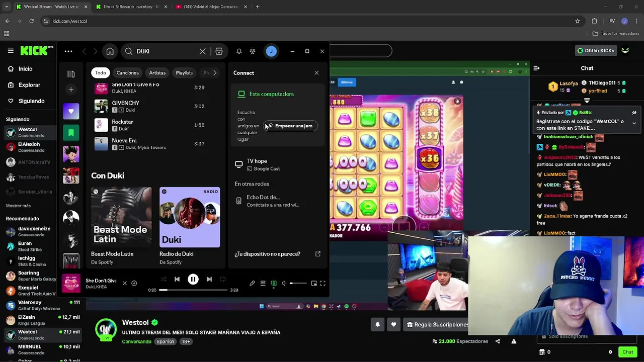Click Mostrar más in following list
This screenshot has width=644, height=362.
(18, 206)
